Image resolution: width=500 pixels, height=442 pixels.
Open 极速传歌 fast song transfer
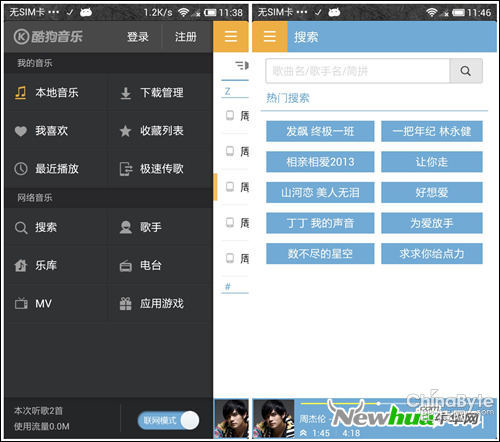[161, 169]
